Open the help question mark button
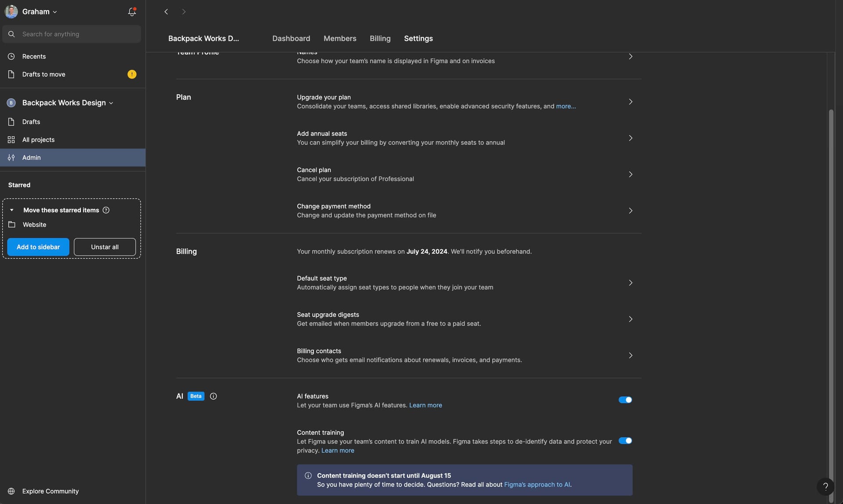The height and width of the screenshot is (504, 843). [825, 486]
